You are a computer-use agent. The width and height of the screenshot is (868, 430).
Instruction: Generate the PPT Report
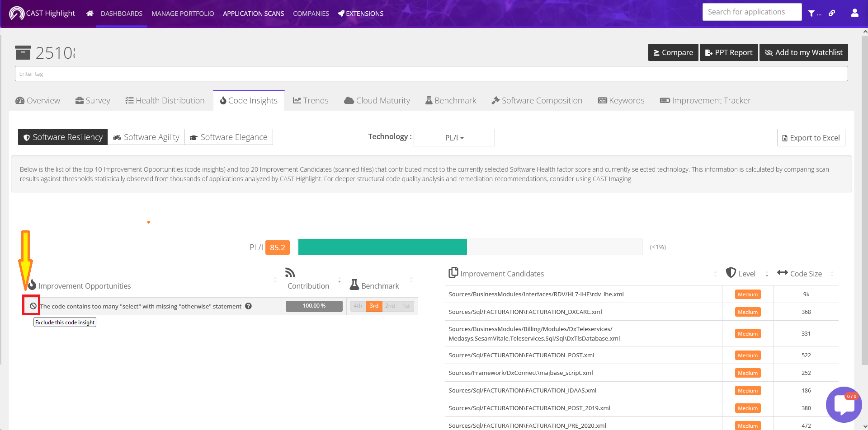[x=729, y=52]
